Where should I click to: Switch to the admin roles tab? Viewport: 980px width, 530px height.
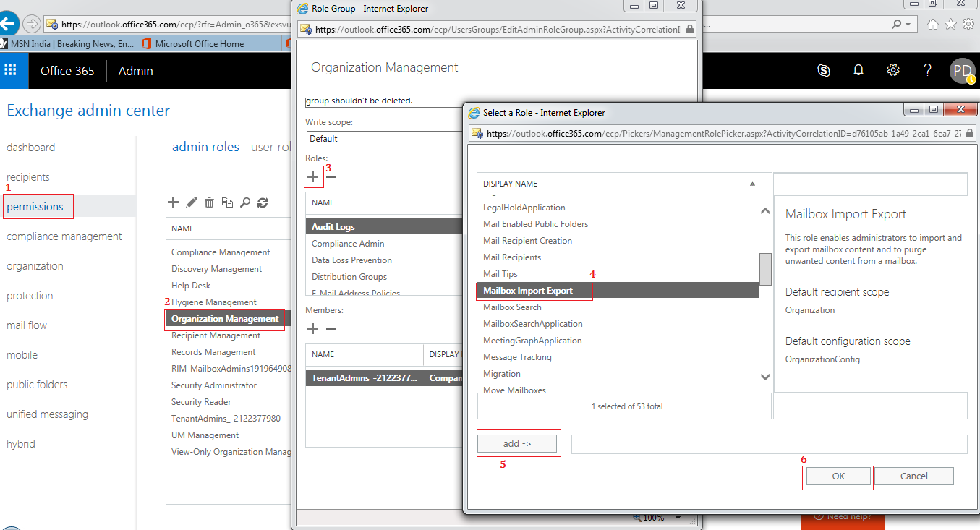[205, 147]
